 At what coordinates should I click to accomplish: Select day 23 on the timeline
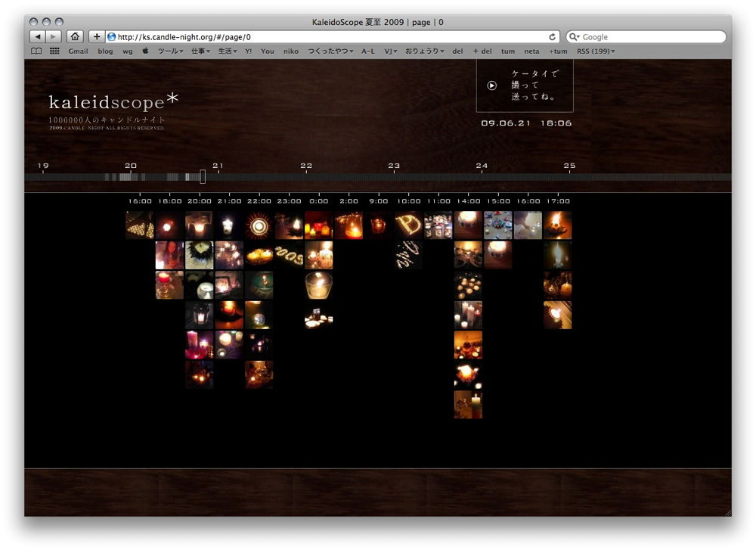[x=394, y=166]
